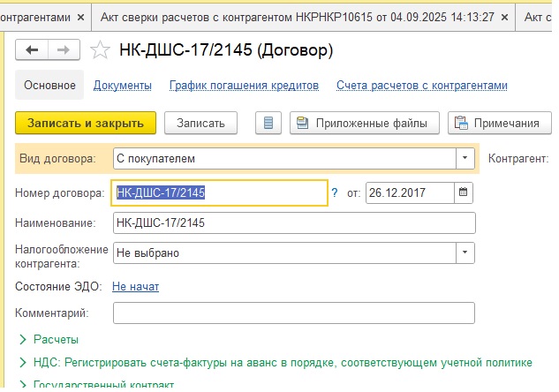
Task: Expand the Государственный контракт section
Action: (x=96, y=385)
